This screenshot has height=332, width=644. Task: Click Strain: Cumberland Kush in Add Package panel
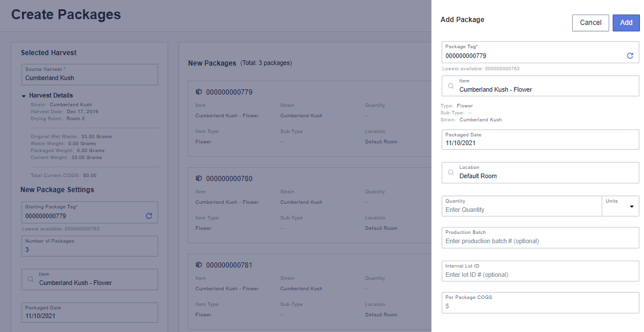pyautogui.click(x=471, y=120)
